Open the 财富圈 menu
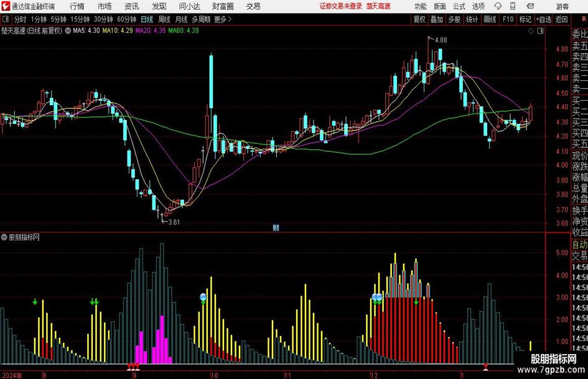 click(x=223, y=6)
